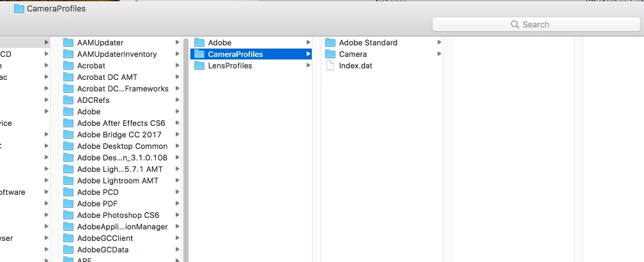This screenshot has height=262, width=644.
Task: Expand the ADCRefs row arrow
Action: point(178,100)
